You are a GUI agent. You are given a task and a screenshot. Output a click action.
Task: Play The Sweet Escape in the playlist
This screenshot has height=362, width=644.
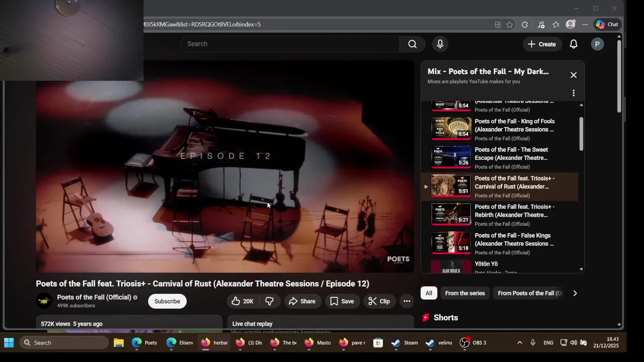tap(500, 158)
